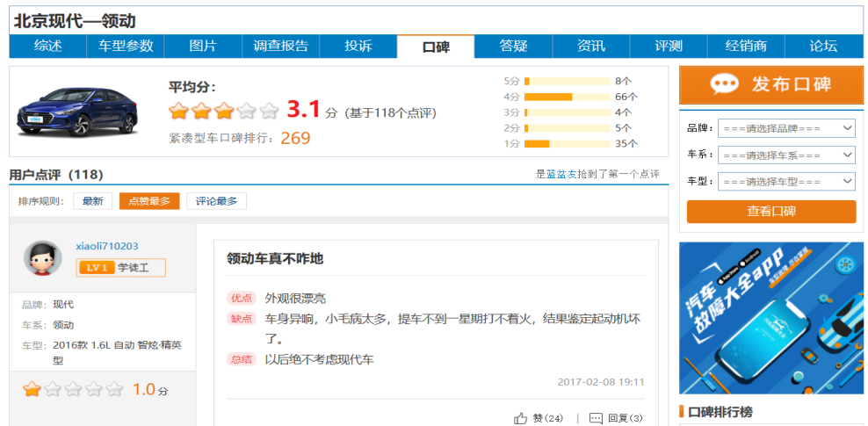Image resolution: width=868 pixels, height=426 pixels.
Task: Click the 查看口碑 button
Action: pos(770,211)
